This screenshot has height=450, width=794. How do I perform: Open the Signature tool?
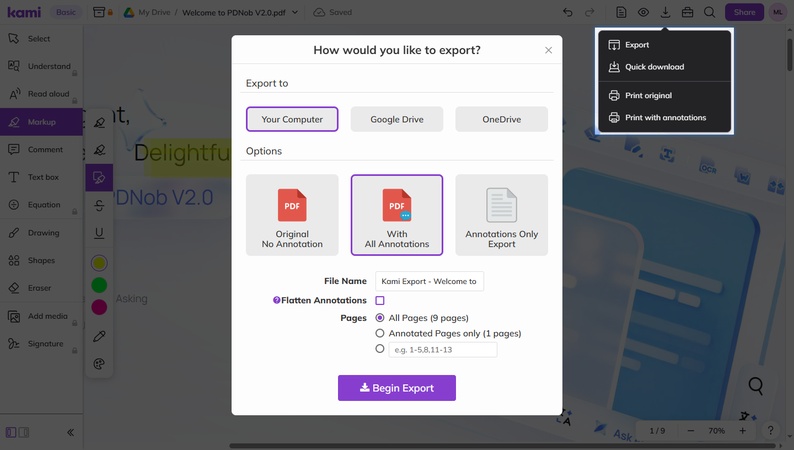pos(41,344)
